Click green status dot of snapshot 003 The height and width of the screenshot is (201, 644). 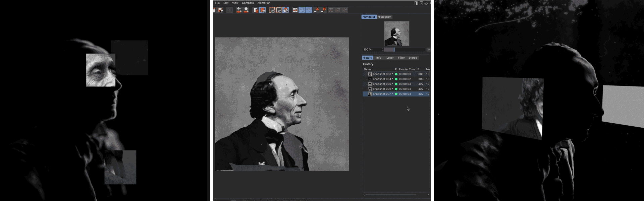coord(396,74)
